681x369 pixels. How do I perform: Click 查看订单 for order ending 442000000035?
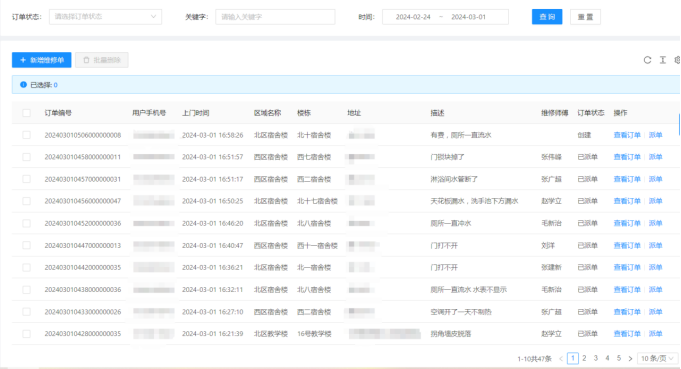pyautogui.click(x=627, y=267)
